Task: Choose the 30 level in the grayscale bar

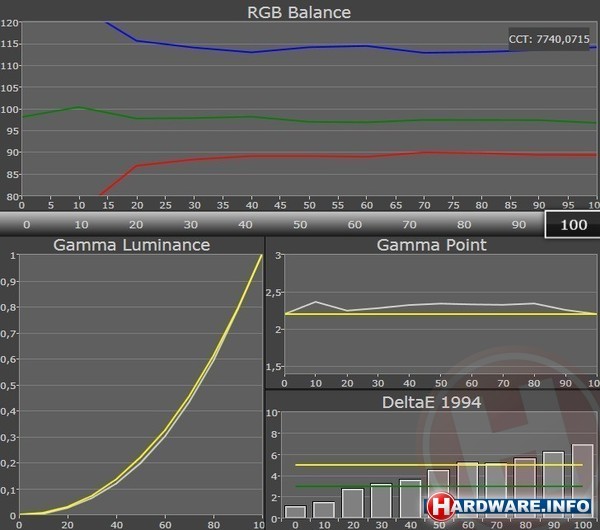Action: pos(189,225)
